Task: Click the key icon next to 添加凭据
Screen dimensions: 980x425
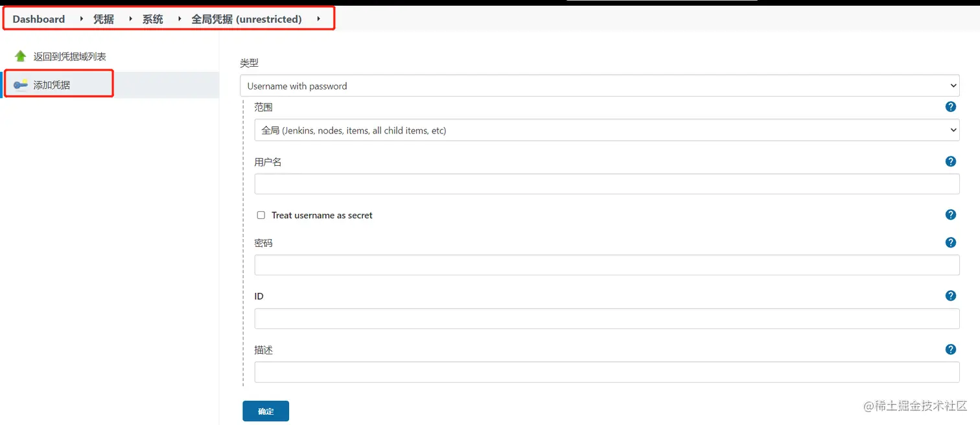Action: pyautogui.click(x=19, y=84)
